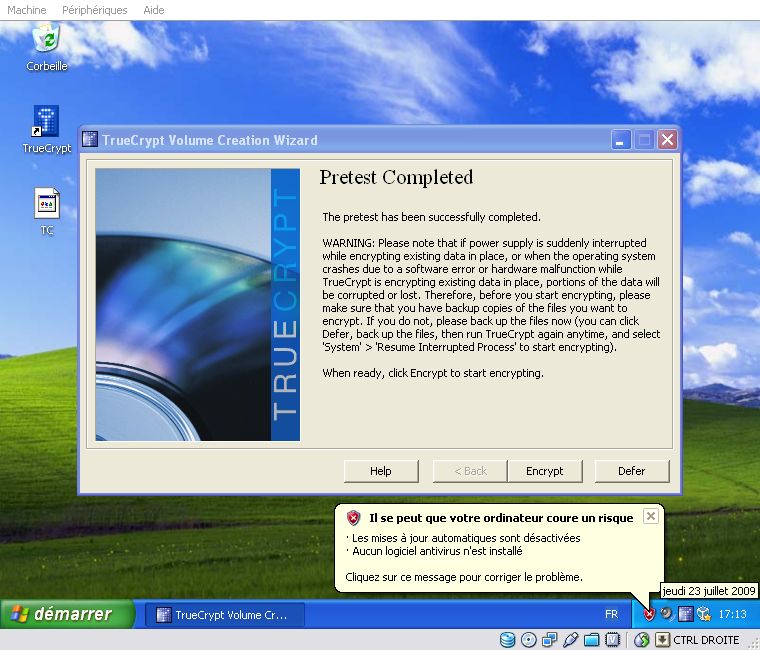Click the démarrer start button
Screen dimensions: 760x650
(x=67, y=614)
